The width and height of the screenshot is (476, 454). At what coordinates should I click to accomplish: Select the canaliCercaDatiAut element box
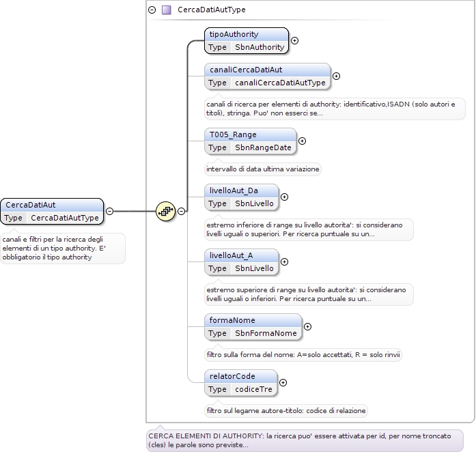(x=268, y=76)
